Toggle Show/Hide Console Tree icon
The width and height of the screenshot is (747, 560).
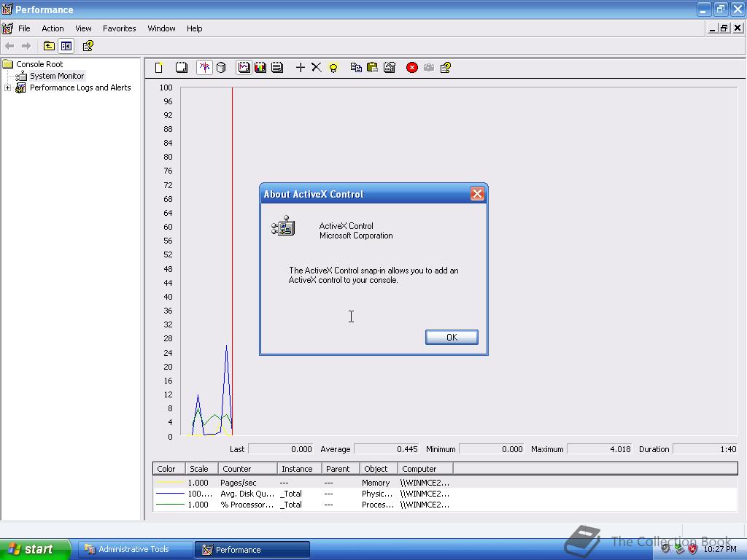(66, 46)
